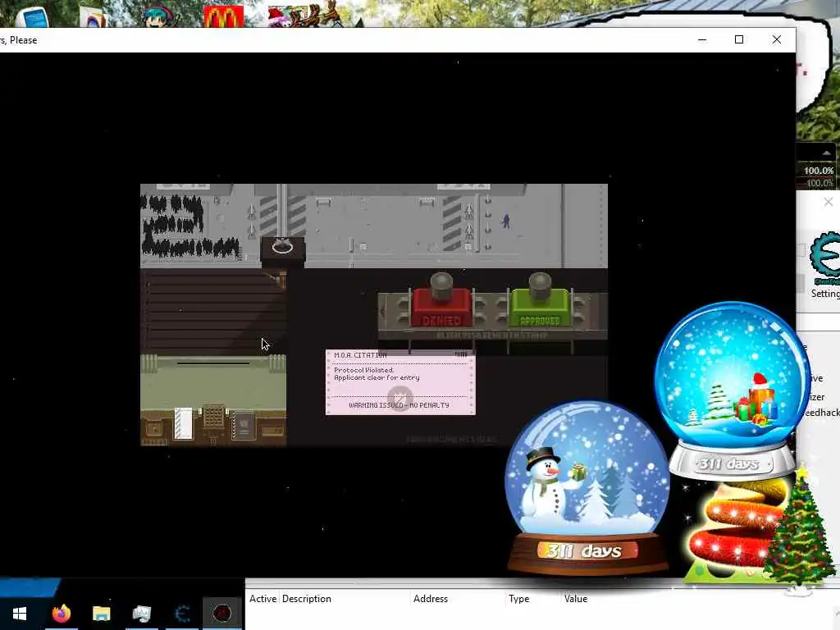Launch Firefox from the taskbar
This screenshot has width=840, height=630.
pyautogui.click(x=61, y=614)
